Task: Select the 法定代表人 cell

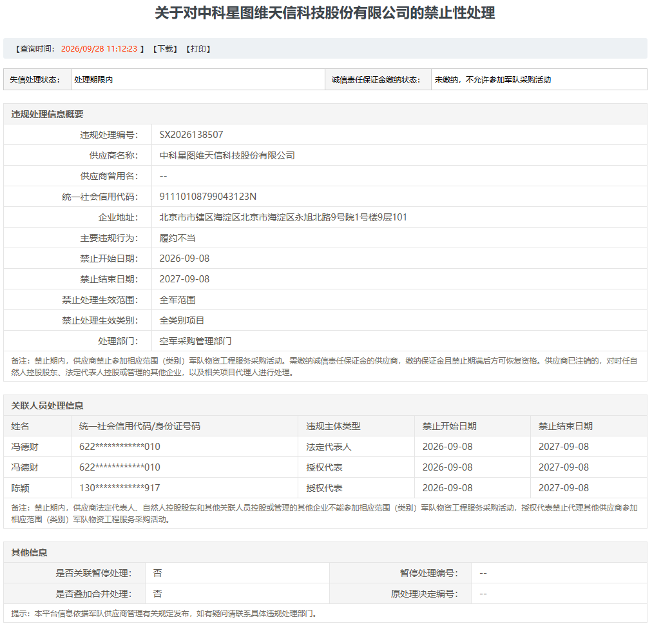Action: click(329, 447)
